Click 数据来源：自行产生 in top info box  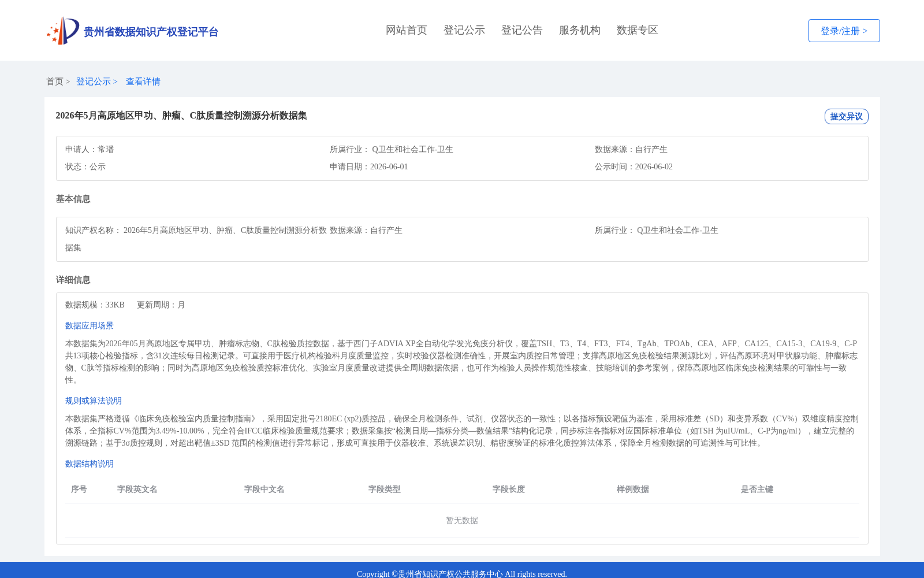[x=631, y=149]
